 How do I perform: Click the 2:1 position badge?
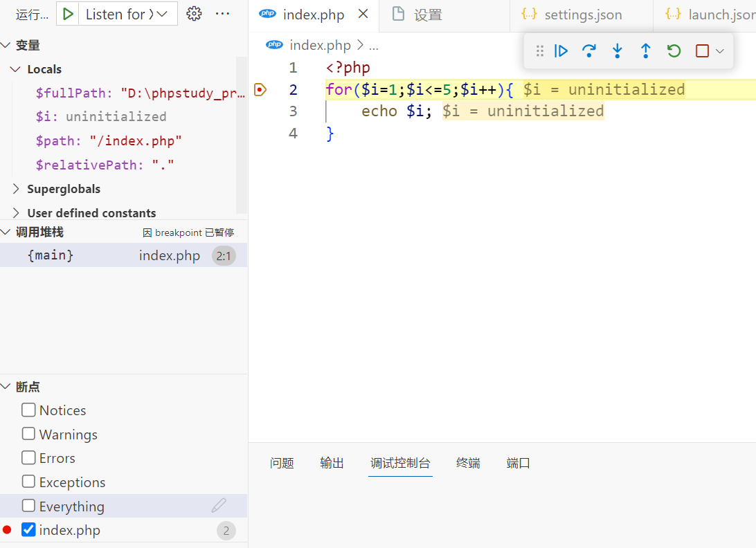pyautogui.click(x=224, y=256)
